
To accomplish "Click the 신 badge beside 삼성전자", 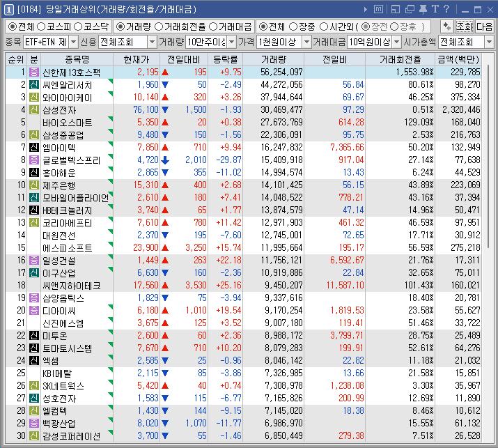I will (34, 109).
